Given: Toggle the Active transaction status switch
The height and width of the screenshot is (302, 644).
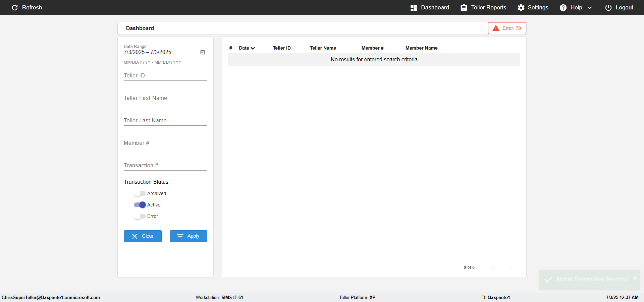Looking at the screenshot, I should pyautogui.click(x=140, y=205).
